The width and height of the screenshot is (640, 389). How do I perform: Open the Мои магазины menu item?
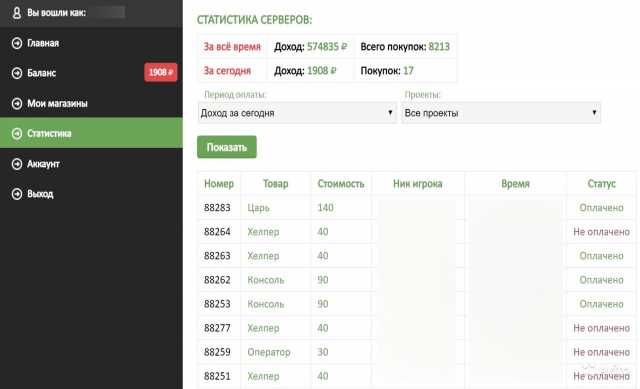91,103
